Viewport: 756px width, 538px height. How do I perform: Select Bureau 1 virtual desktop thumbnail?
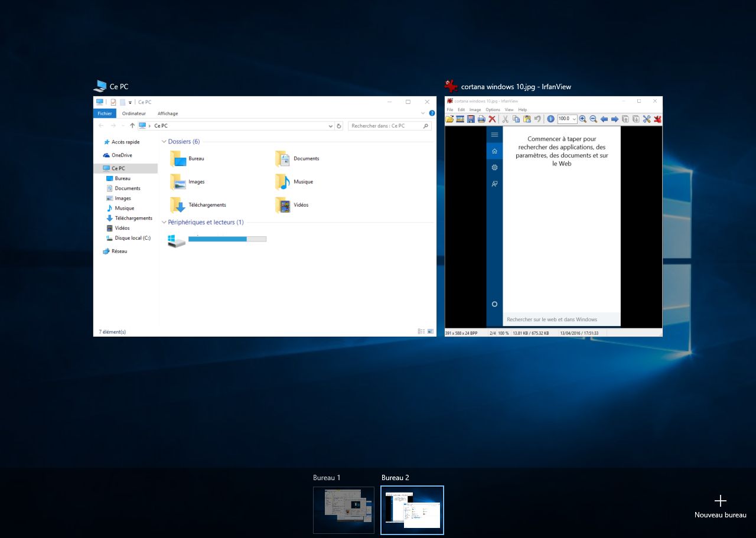tap(344, 510)
